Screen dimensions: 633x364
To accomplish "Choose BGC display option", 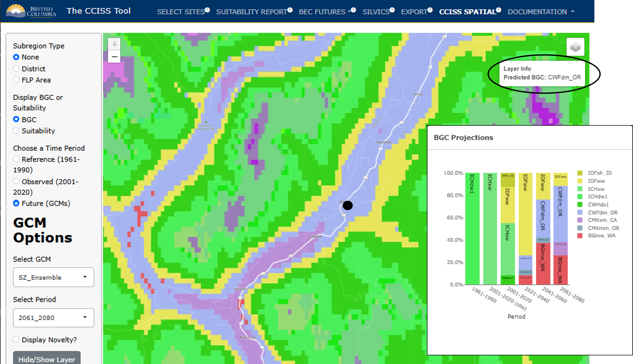I will (16, 119).
